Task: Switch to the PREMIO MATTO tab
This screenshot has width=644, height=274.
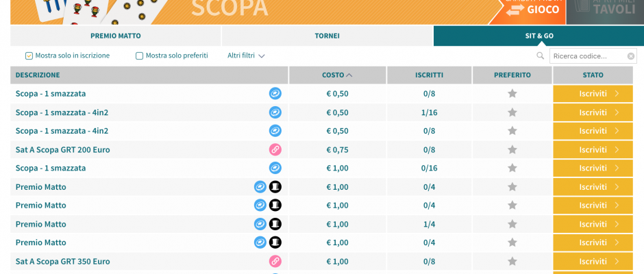Action: pos(115,36)
